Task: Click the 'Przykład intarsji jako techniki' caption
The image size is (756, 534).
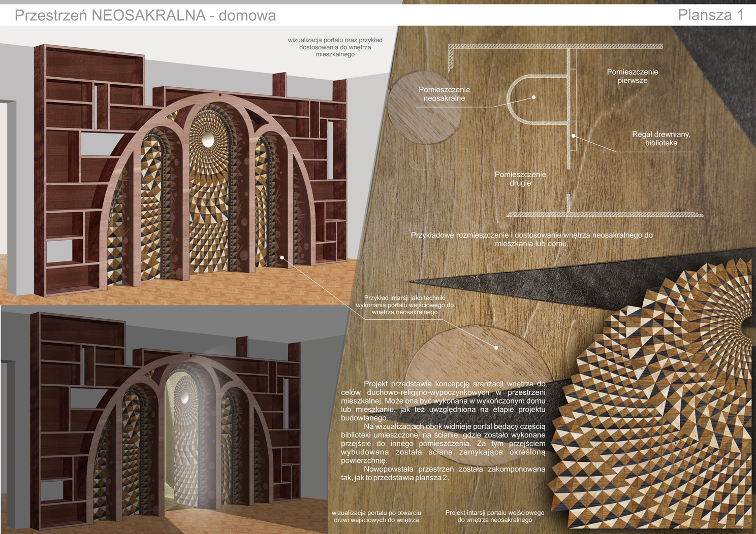Action: (x=404, y=305)
